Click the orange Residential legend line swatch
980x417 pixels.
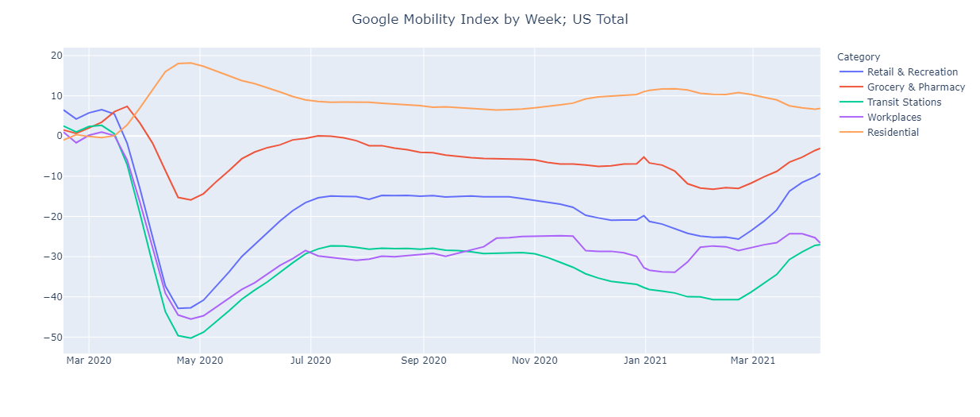tap(850, 133)
